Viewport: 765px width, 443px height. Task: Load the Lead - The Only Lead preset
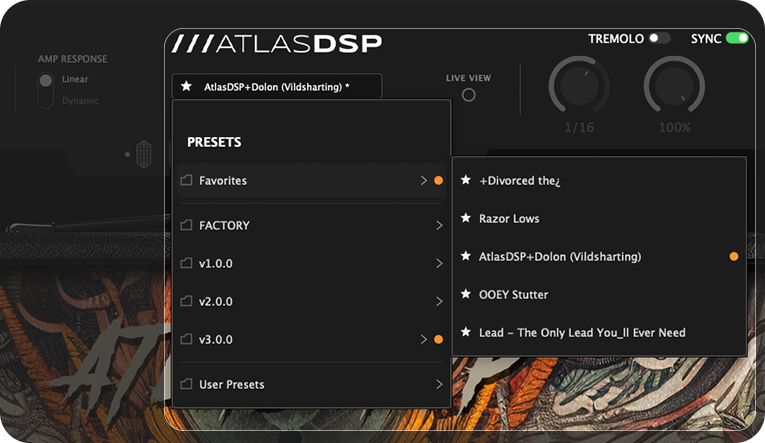click(x=599, y=332)
